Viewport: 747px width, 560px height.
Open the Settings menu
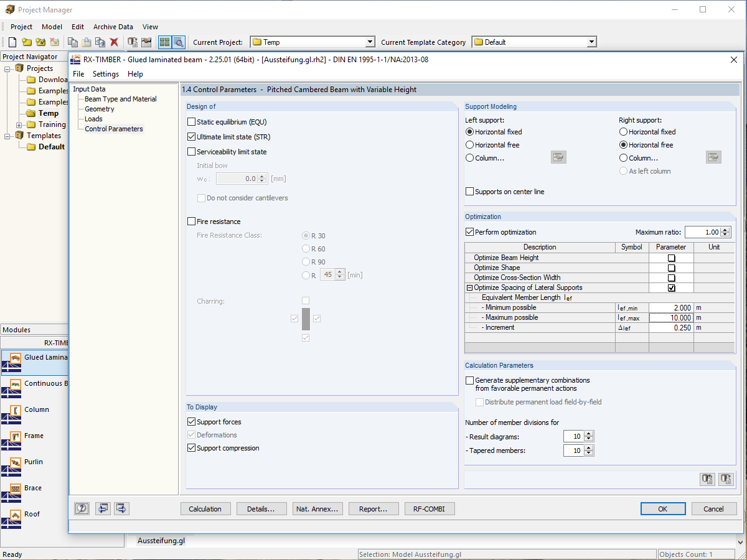[x=105, y=73]
